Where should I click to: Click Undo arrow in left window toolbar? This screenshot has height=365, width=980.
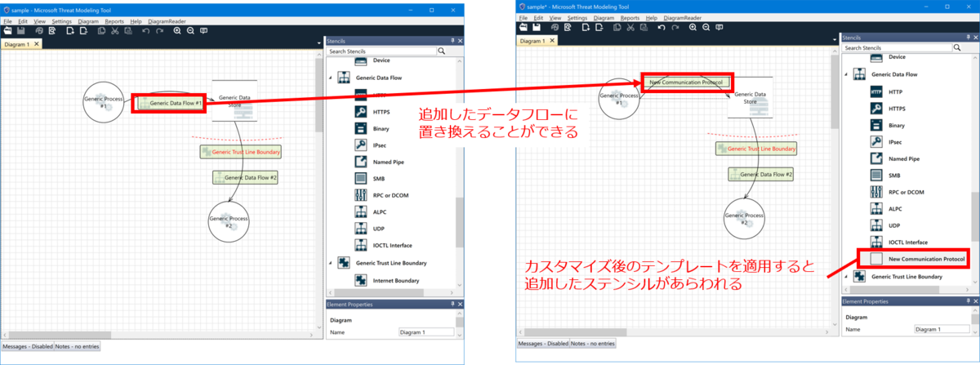point(146,31)
